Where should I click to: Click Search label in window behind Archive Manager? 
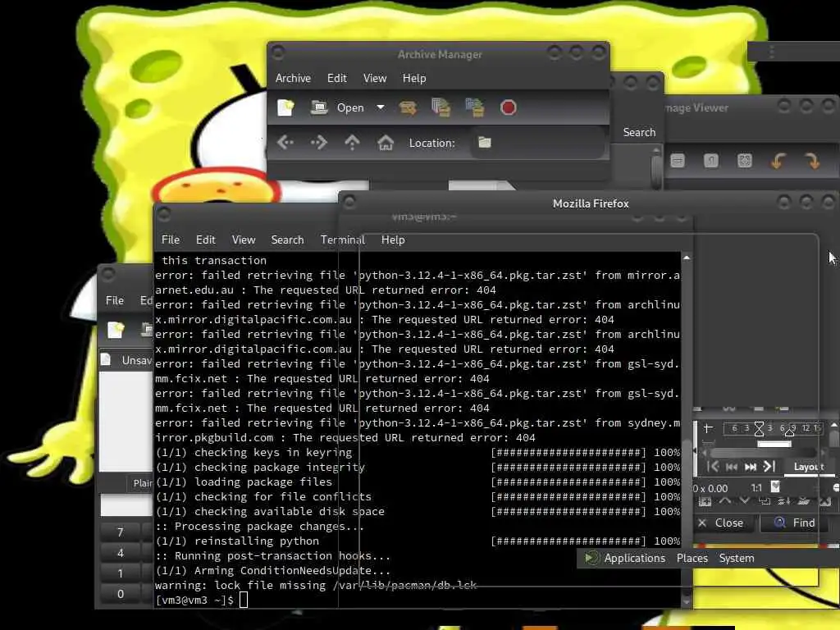639,132
